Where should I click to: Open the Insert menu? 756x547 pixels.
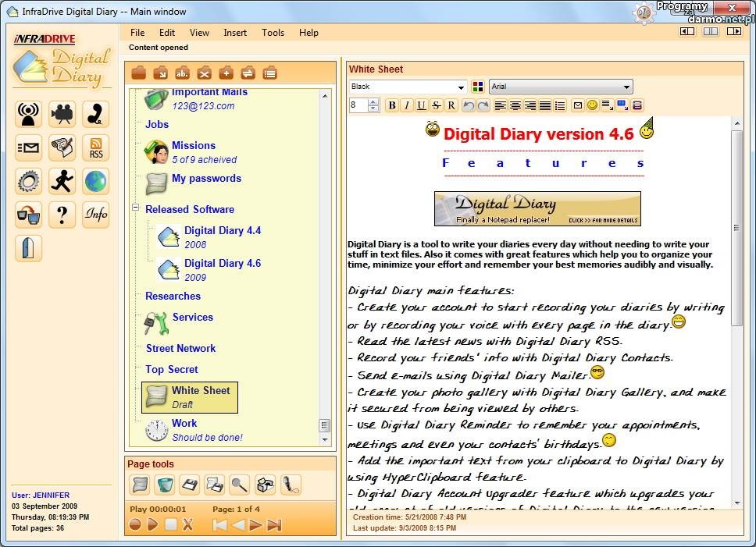point(235,33)
